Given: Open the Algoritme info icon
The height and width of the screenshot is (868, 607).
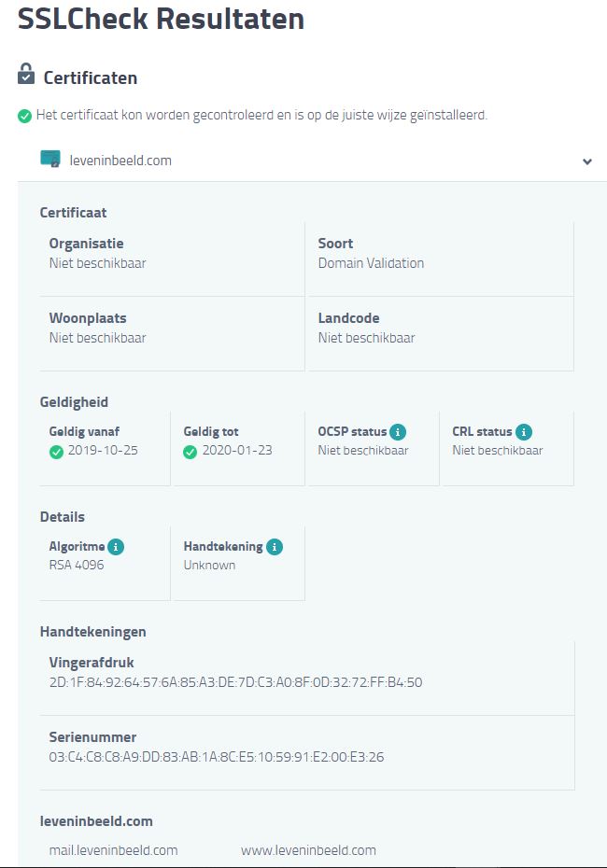Looking at the screenshot, I should point(116,547).
